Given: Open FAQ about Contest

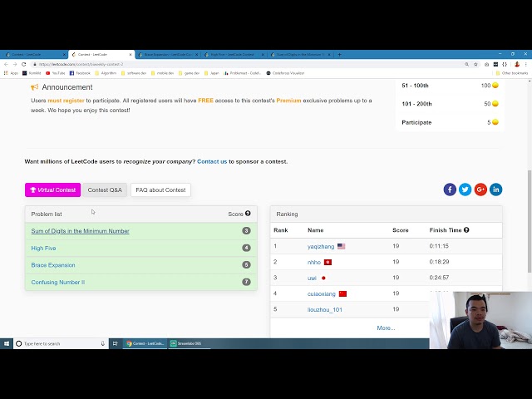Looking at the screenshot, I should tap(160, 190).
